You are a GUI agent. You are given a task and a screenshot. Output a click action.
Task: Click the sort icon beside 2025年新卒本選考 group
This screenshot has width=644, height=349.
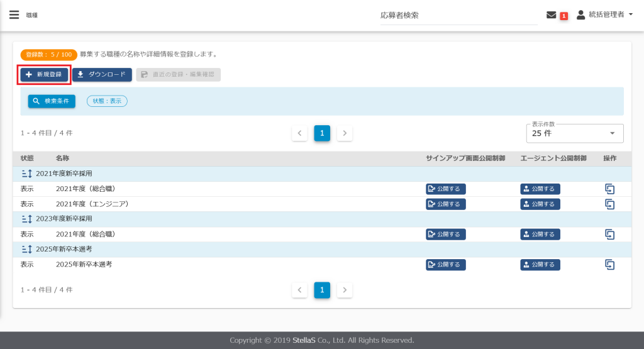[26, 249]
